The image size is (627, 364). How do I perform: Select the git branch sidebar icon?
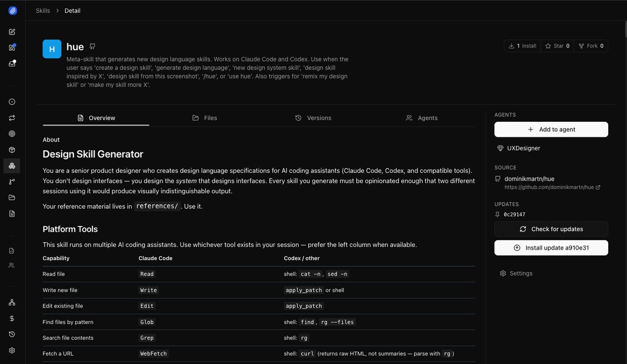12,182
